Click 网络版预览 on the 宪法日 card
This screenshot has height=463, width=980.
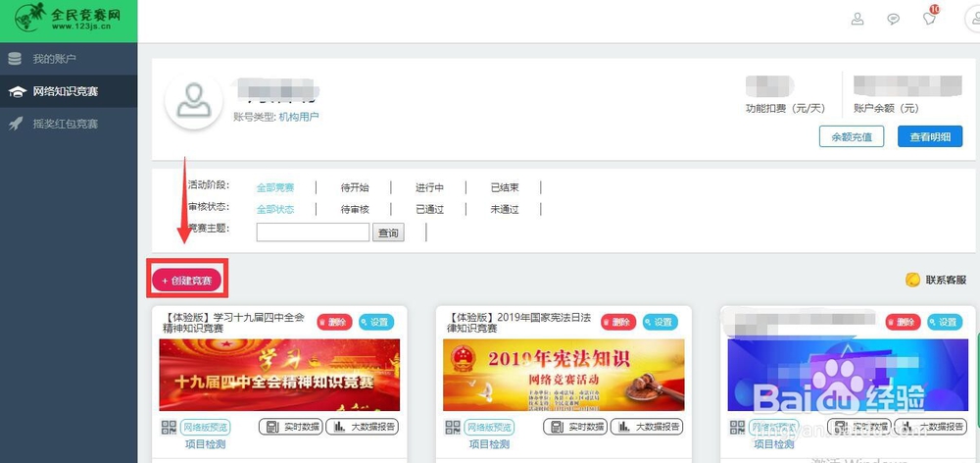point(489,428)
